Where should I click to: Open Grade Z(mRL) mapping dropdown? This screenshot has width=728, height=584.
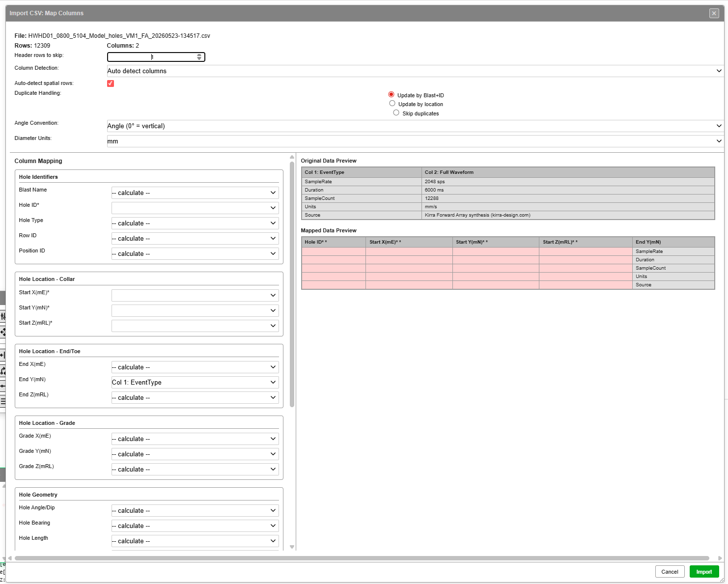tap(195, 469)
